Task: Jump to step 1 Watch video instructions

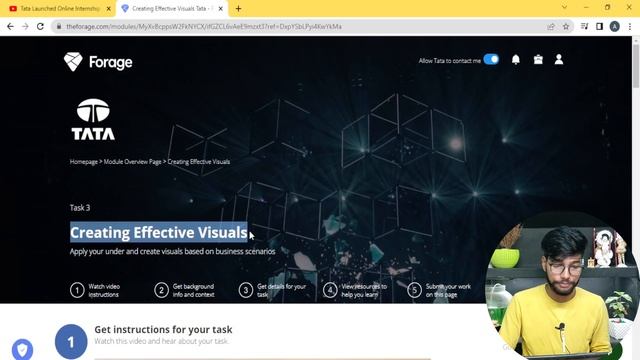Action: click(96, 290)
